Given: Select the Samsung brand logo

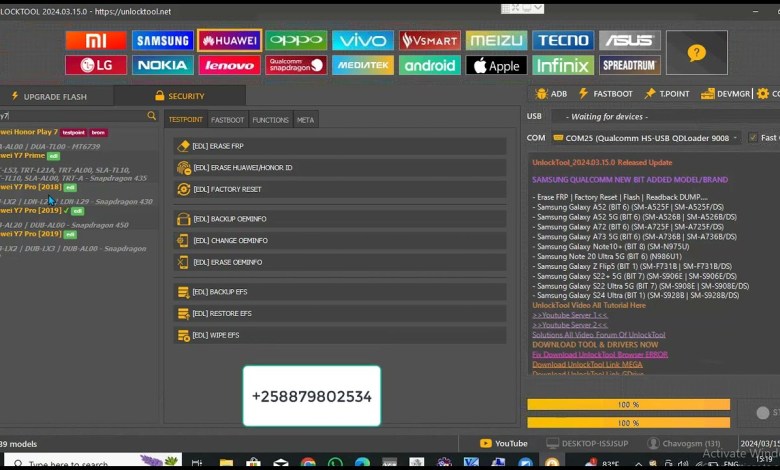Looking at the screenshot, I should click(x=162, y=41).
